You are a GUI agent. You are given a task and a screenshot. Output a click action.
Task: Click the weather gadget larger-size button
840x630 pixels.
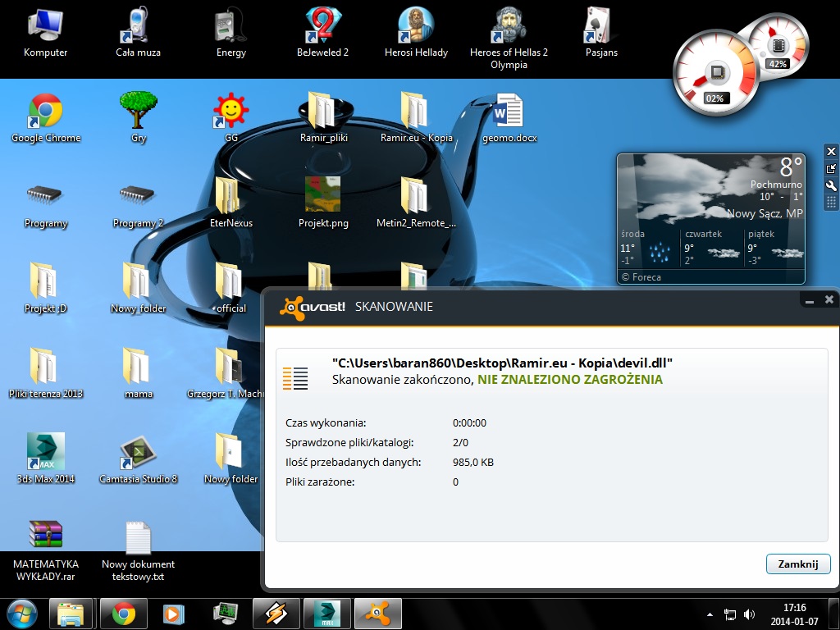pos(831,169)
